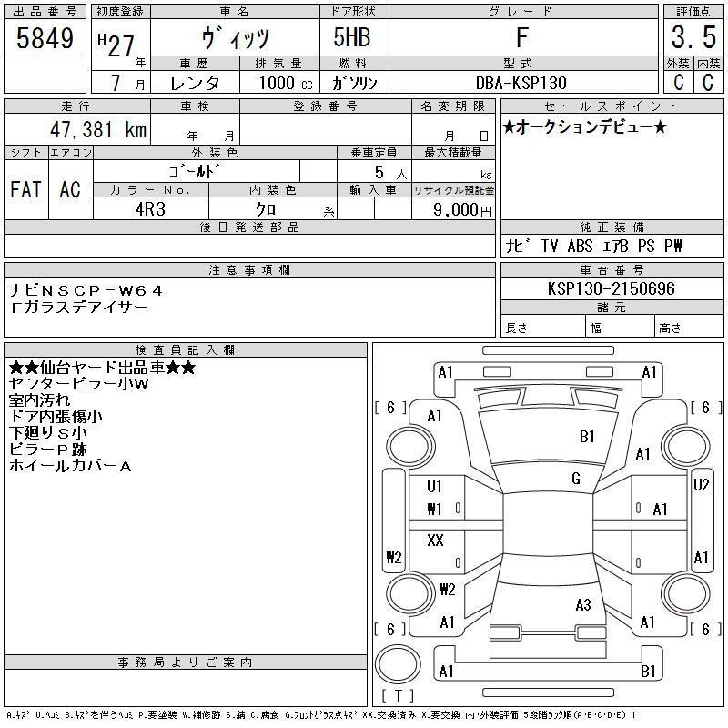The image size is (728, 728).
Task: Click the sales point ★オークションデビュー★
Action: pyautogui.click(x=584, y=126)
